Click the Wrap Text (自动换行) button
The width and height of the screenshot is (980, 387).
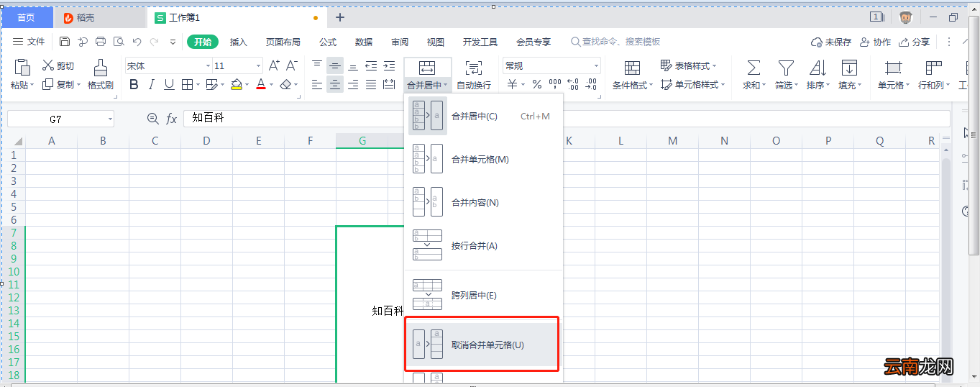coord(474,75)
